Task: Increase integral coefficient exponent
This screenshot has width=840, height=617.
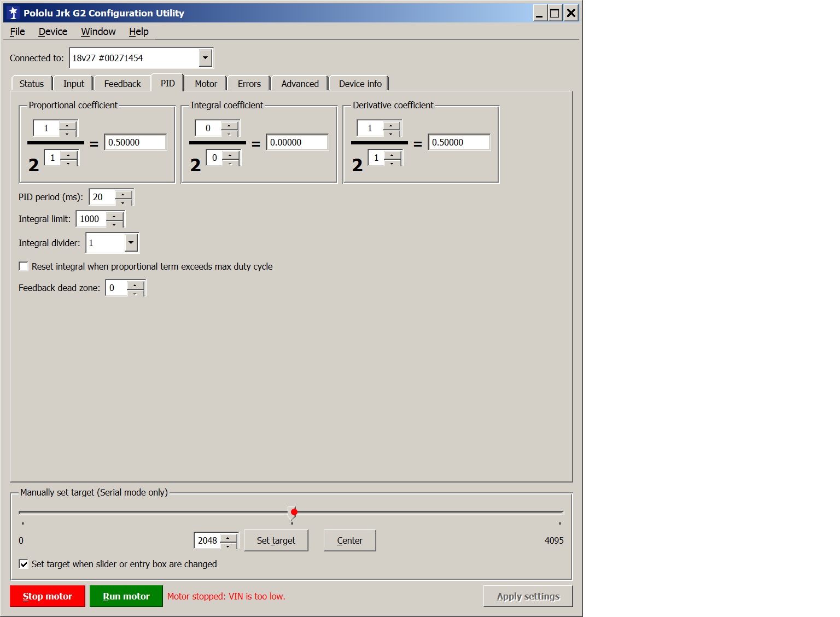Action: pos(230,155)
